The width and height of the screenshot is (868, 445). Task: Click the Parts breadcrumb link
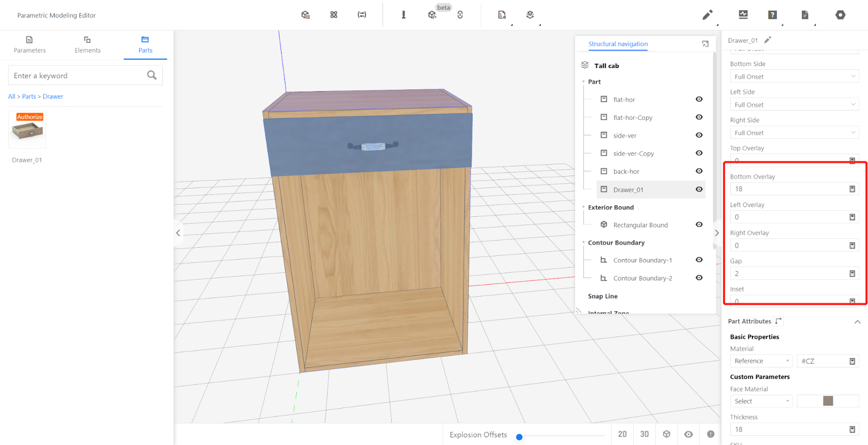(29, 96)
